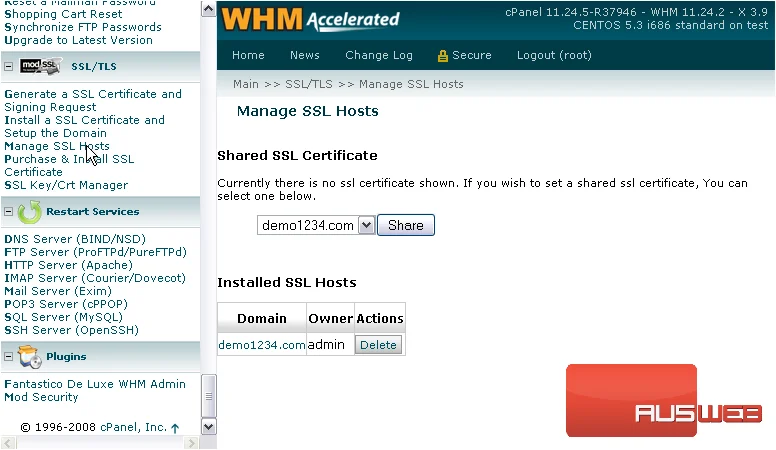Click sidebar horizontal scrollbar left arrow
Image resolution: width=776 pixels, height=450 pixels.
click(9, 443)
